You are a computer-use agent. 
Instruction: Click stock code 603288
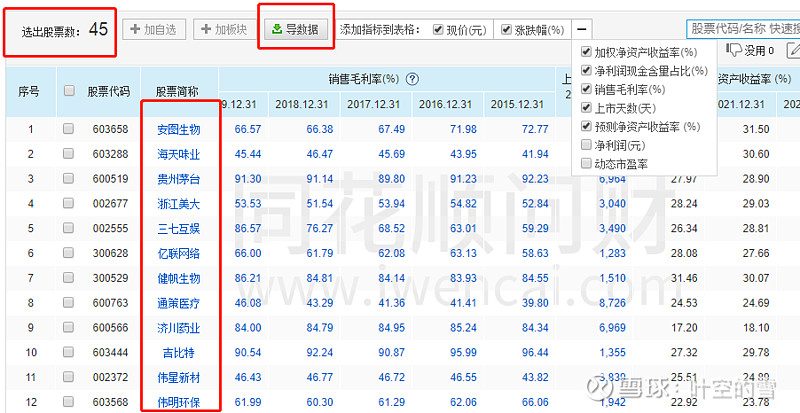[x=110, y=154]
